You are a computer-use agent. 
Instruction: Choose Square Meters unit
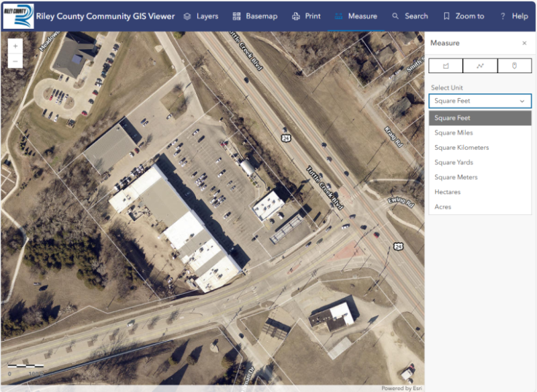tap(480, 177)
